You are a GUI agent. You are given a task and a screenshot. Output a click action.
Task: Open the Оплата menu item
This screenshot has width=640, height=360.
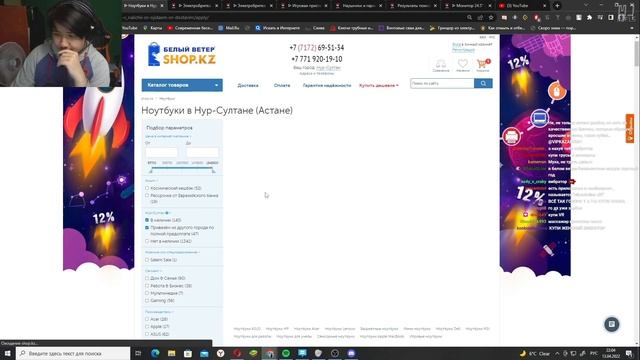pyautogui.click(x=282, y=85)
